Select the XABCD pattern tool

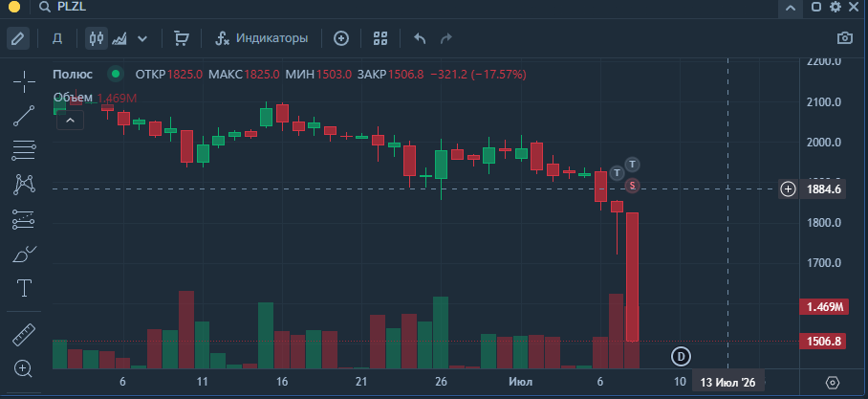coord(24,185)
